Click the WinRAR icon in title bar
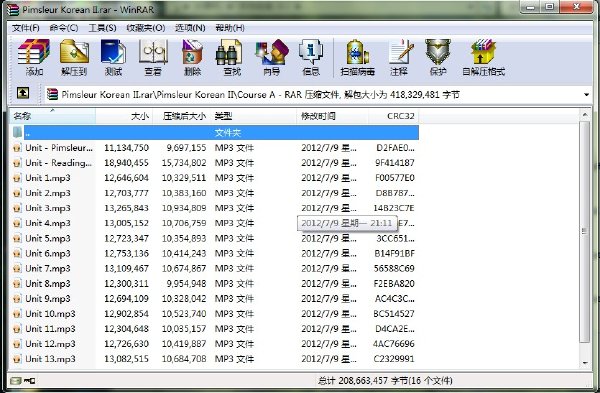 (x=13, y=10)
